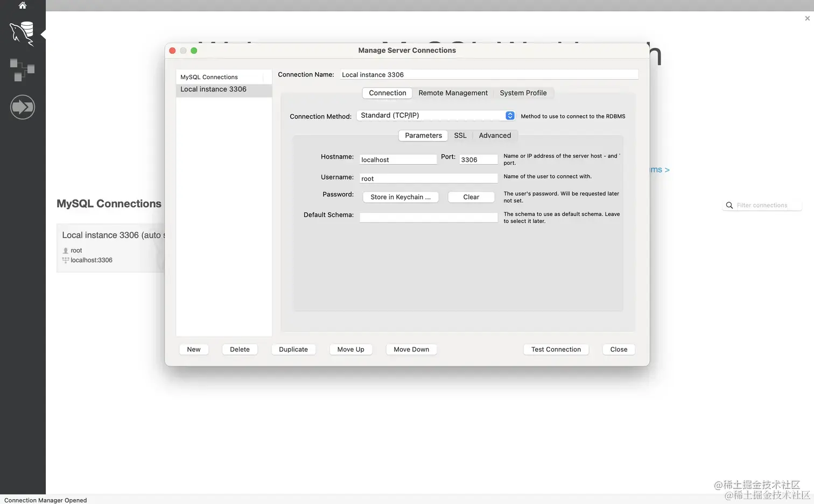The height and width of the screenshot is (504, 814).
Task: Close the welcome page with the X
Action: point(807,18)
